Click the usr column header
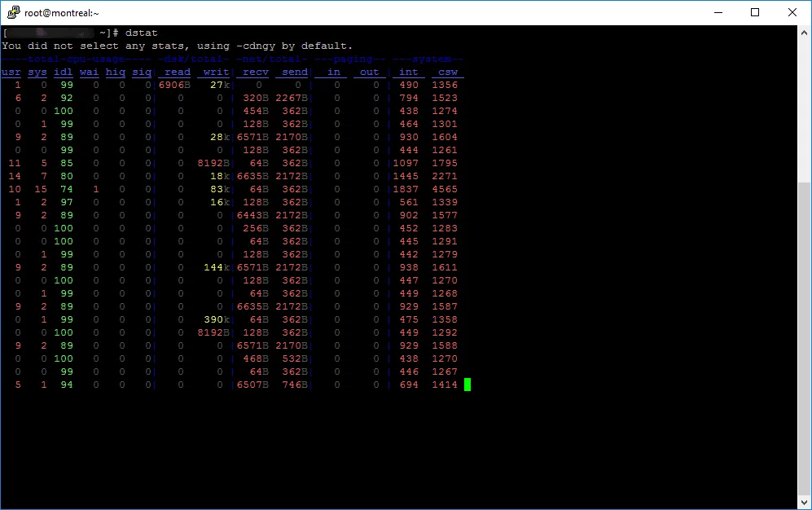Image resolution: width=812 pixels, height=510 pixels. [11, 72]
